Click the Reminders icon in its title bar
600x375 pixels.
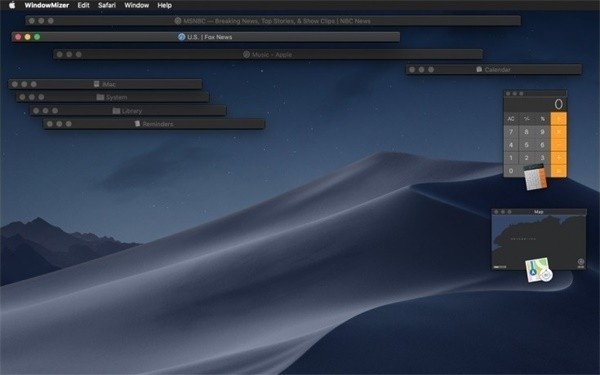coord(137,124)
